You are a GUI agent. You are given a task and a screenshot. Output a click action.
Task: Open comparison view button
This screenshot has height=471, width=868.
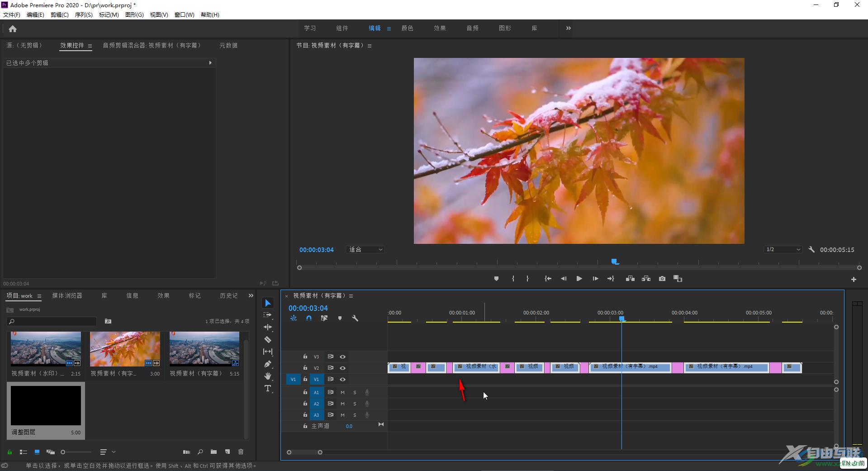[678, 279]
